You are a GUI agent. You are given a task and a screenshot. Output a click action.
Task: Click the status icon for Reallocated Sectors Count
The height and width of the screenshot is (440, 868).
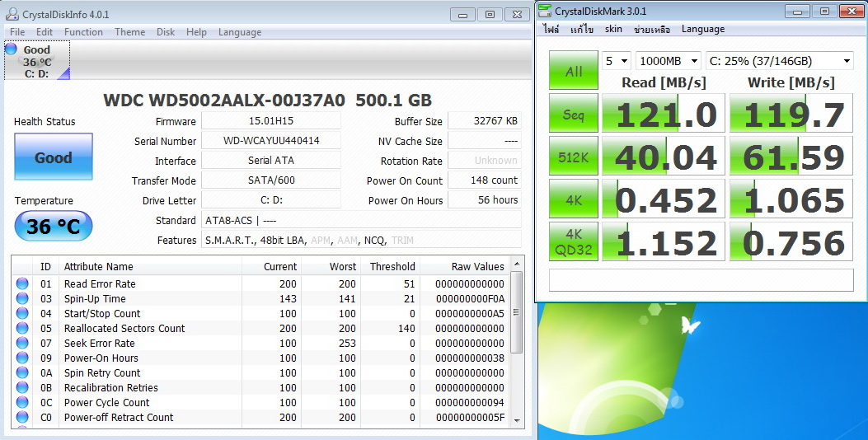tap(22, 328)
